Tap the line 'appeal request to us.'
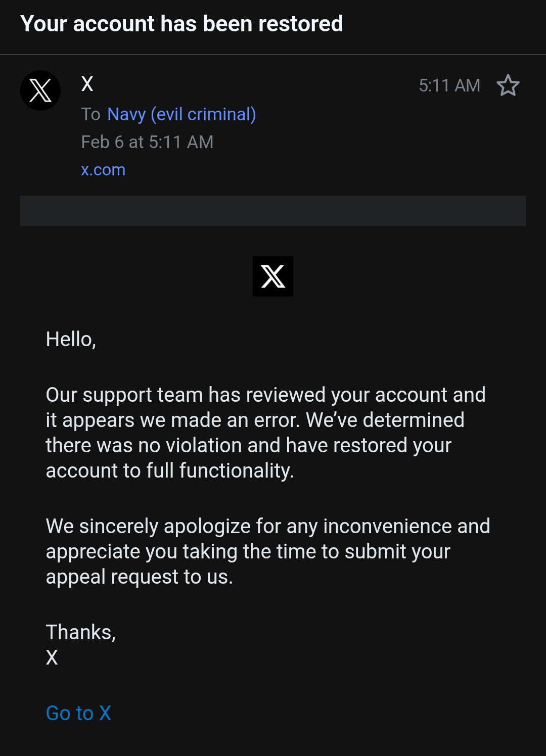 pos(140,577)
